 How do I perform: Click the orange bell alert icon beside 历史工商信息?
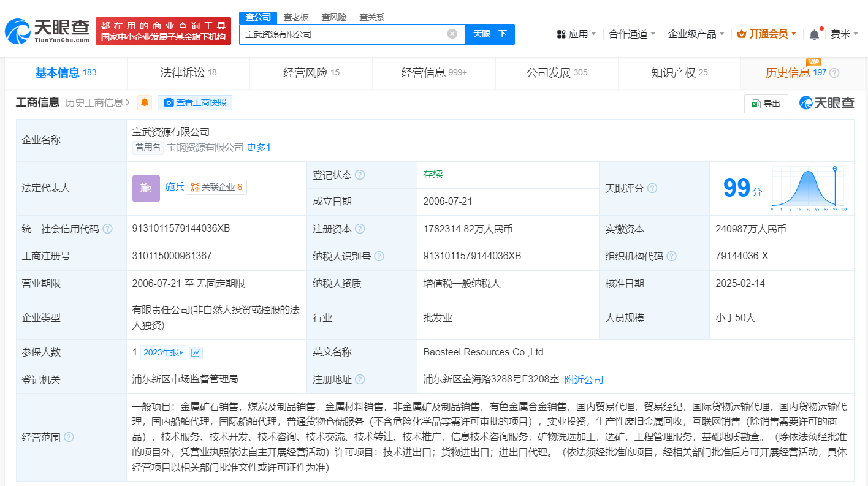click(x=145, y=103)
